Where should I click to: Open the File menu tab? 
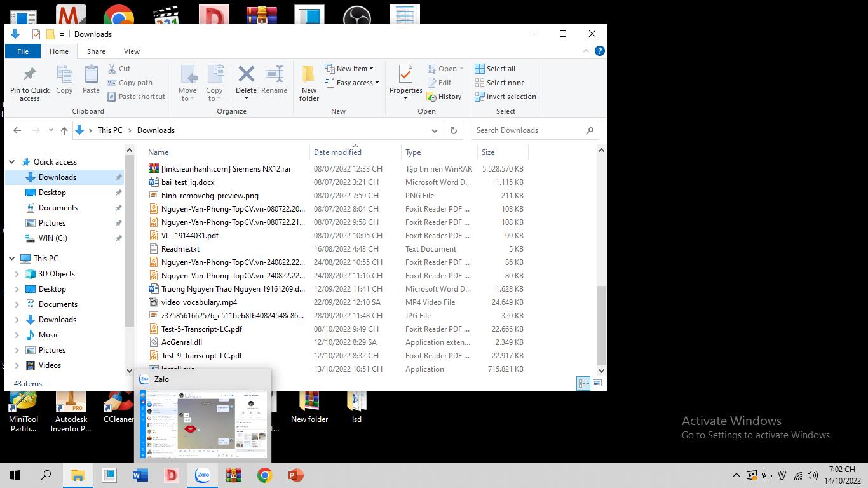pyautogui.click(x=23, y=51)
